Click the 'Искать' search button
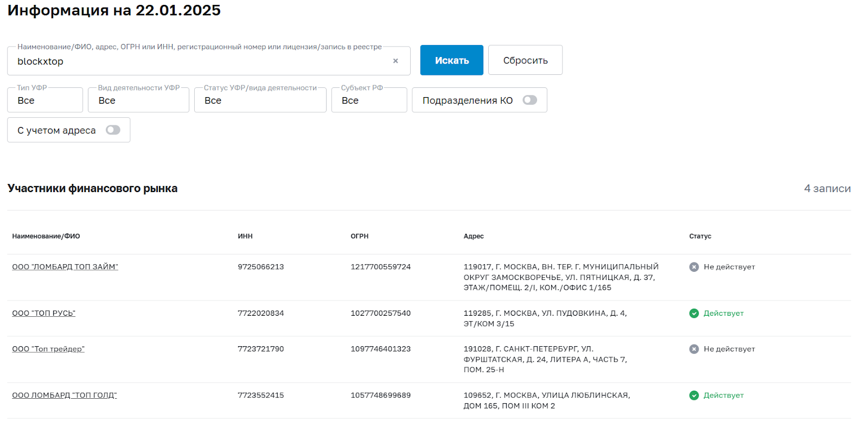 pyautogui.click(x=452, y=60)
